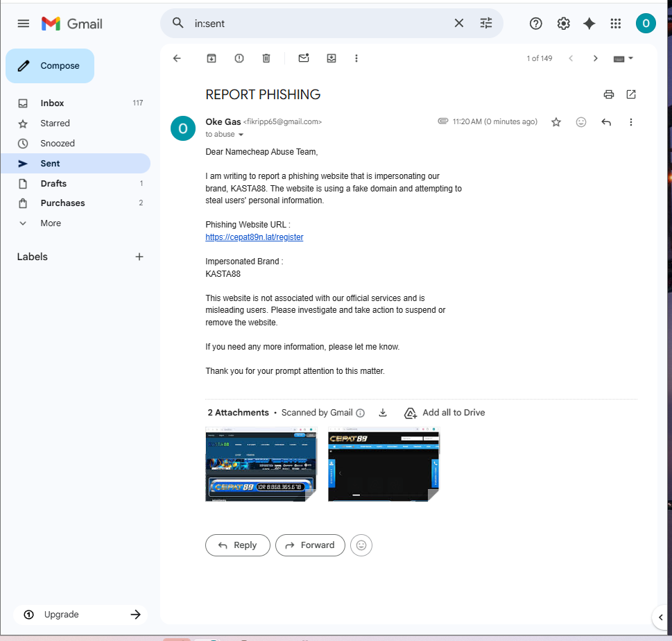Open Google apps grid

(x=615, y=24)
